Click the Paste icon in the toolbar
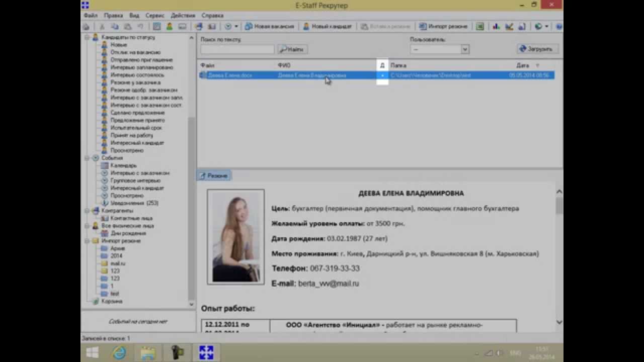Viewport: 644px width, 362px height. (127, 27)
